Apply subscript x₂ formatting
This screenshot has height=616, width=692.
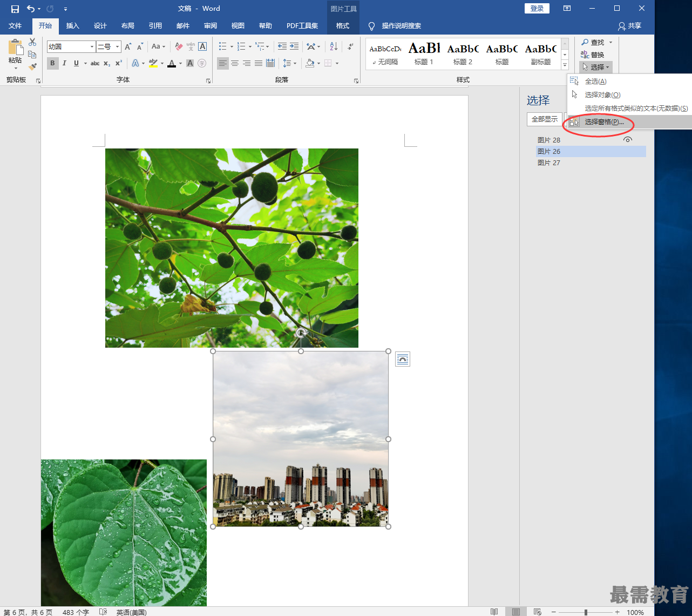107,63
